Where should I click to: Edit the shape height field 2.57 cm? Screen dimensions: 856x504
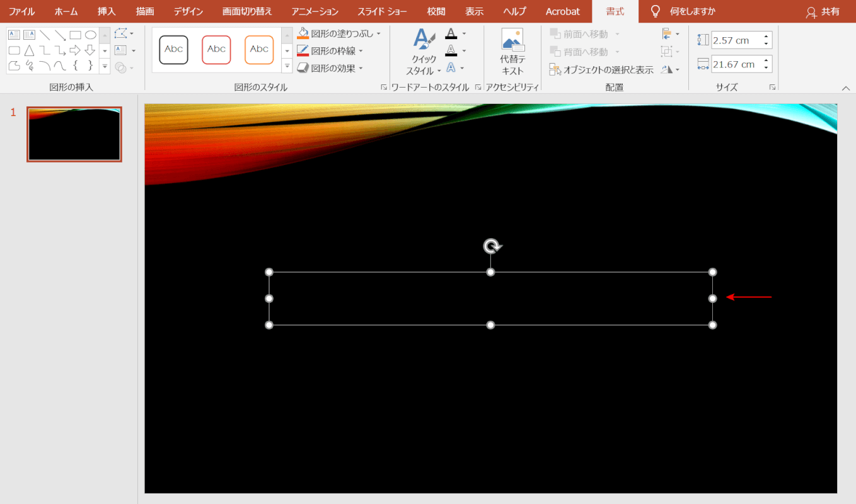[736, 40]
